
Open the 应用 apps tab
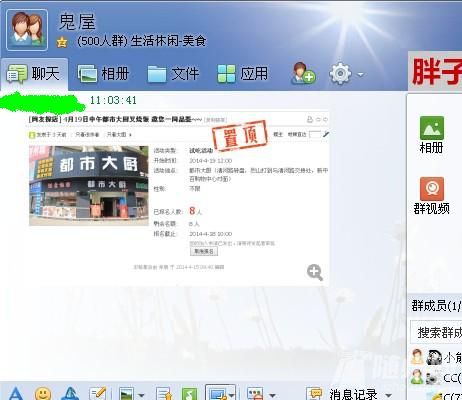(x=242, y=74)
